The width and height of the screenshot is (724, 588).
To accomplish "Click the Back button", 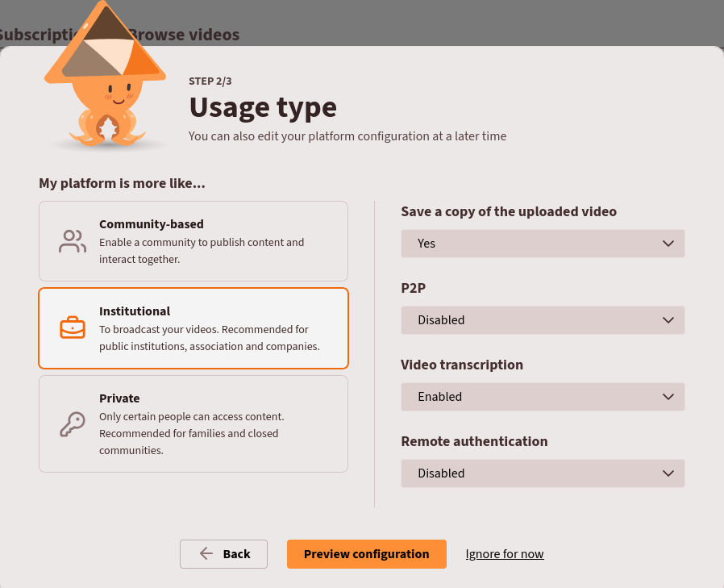I will (223, 554).
